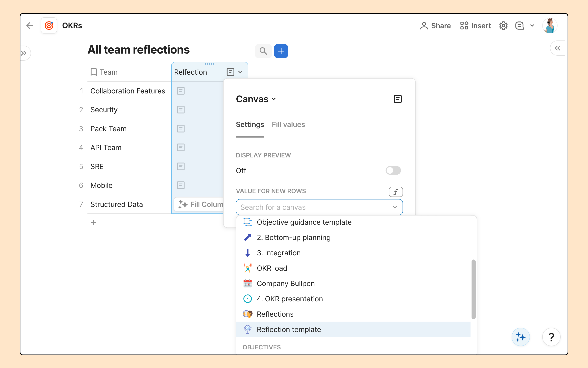Click the Team column bookmark icon
This screenshot has height=368, width=588.
coord(94,72)
